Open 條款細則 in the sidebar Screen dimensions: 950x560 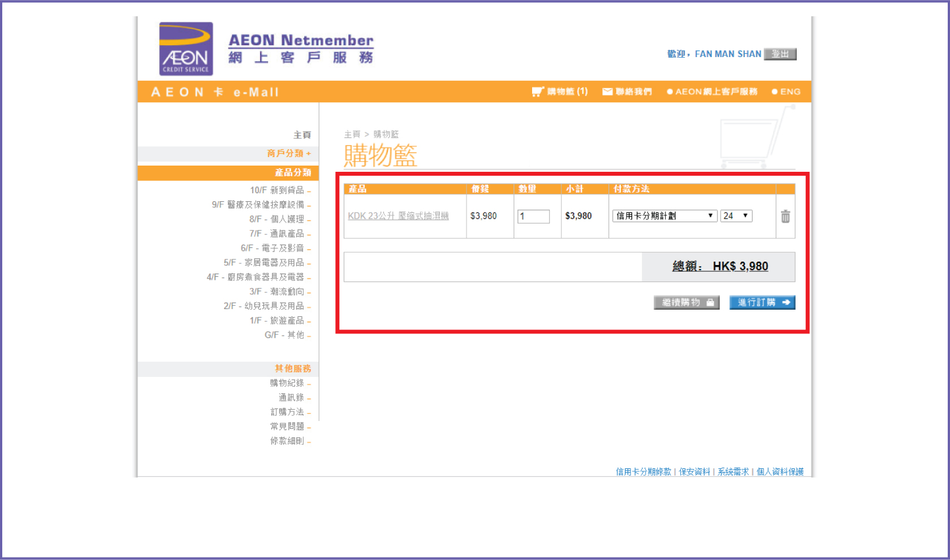[287, 441]
